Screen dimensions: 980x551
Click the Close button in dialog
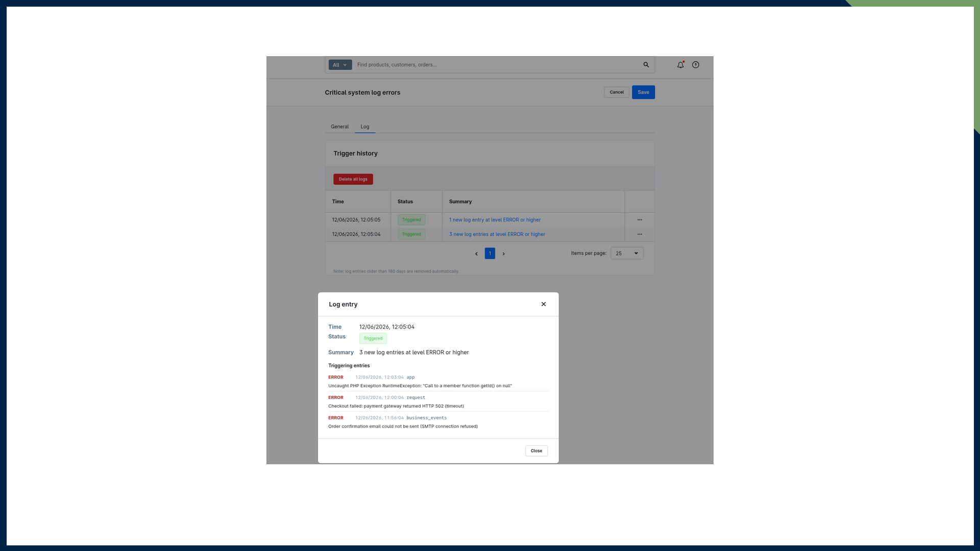coord(536,451)
